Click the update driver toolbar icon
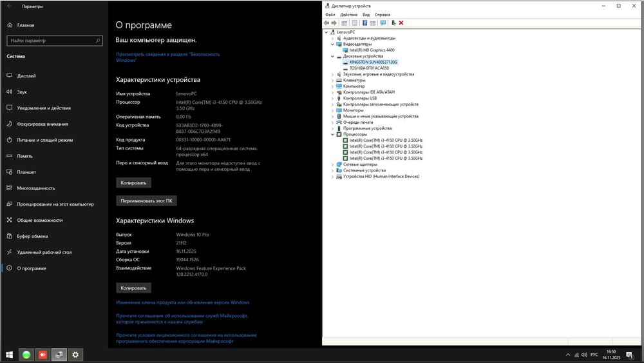This screenshot has width=644, height=363. 393,23
